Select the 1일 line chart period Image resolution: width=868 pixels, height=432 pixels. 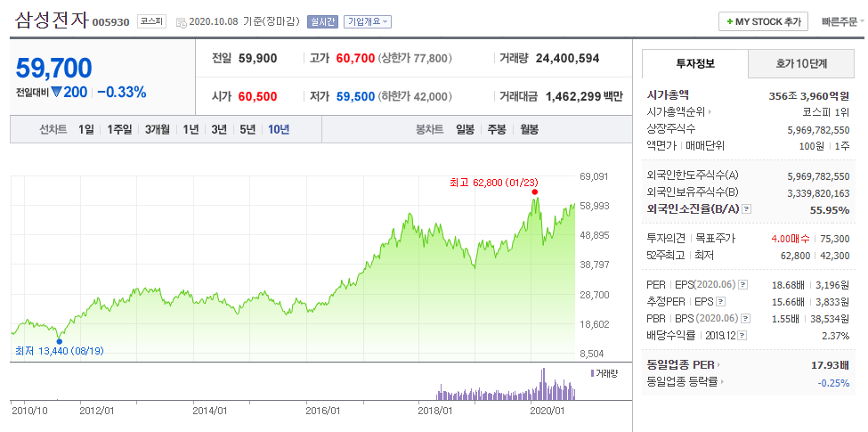(86, 130)
